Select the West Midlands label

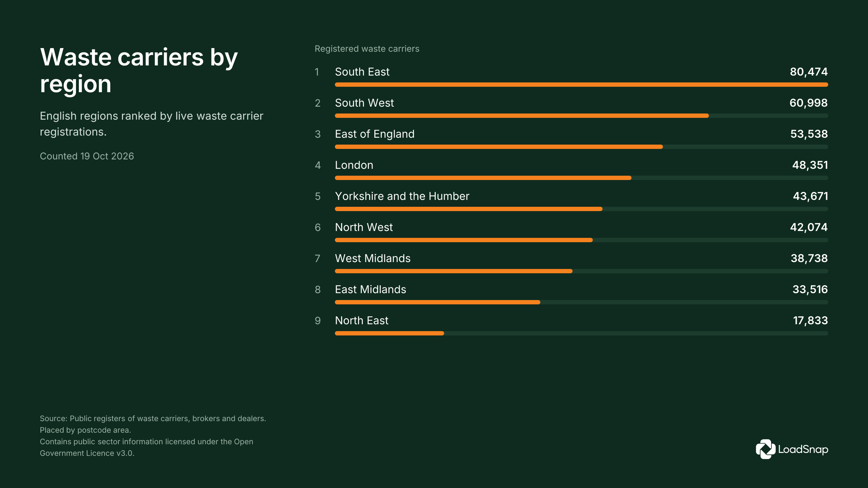coord(373,258)
